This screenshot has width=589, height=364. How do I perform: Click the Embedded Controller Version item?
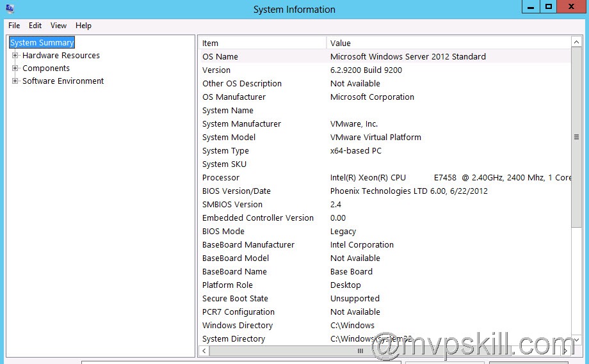(257, 218)
